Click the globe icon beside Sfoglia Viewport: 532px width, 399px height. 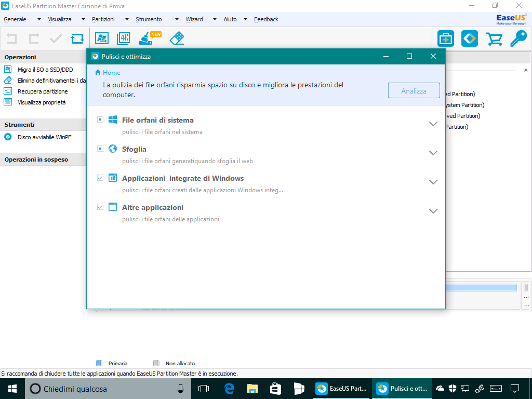pyautogui.click(x=113, y=149)
